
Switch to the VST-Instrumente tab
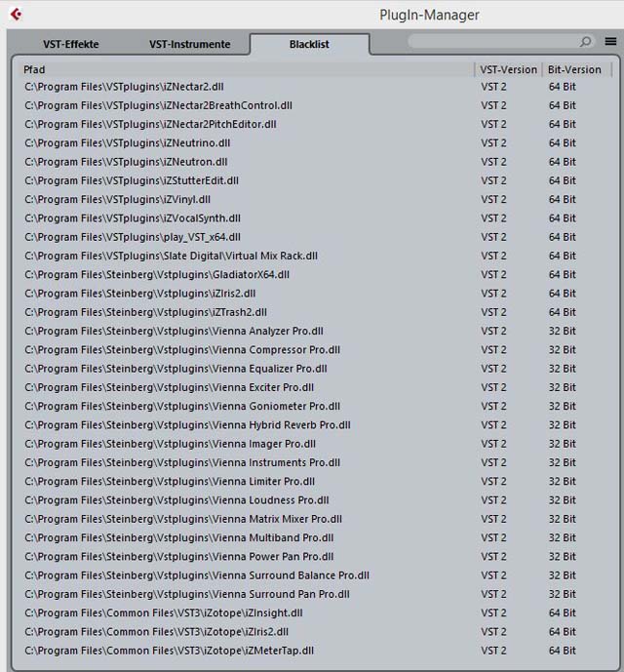point(190,44)
